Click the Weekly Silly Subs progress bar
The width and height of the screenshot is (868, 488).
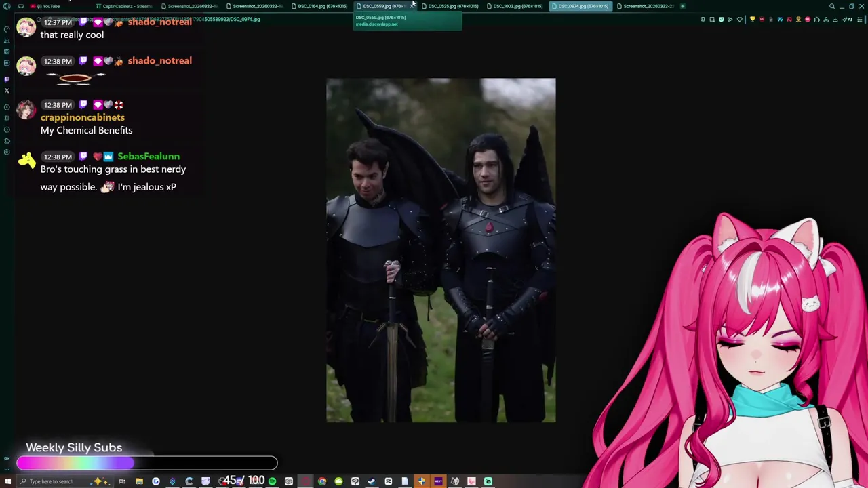tap(147, 463)
